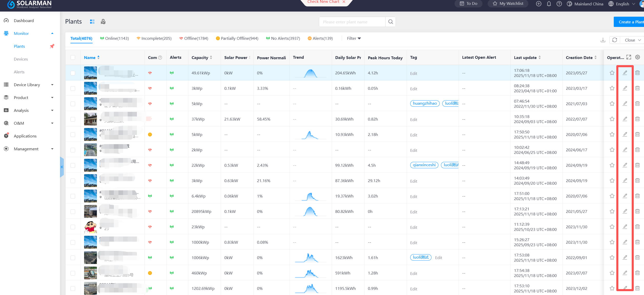The width and height of the screenshot is (644, 295).
Task: Open notifications bell icon
Action: 549,4
